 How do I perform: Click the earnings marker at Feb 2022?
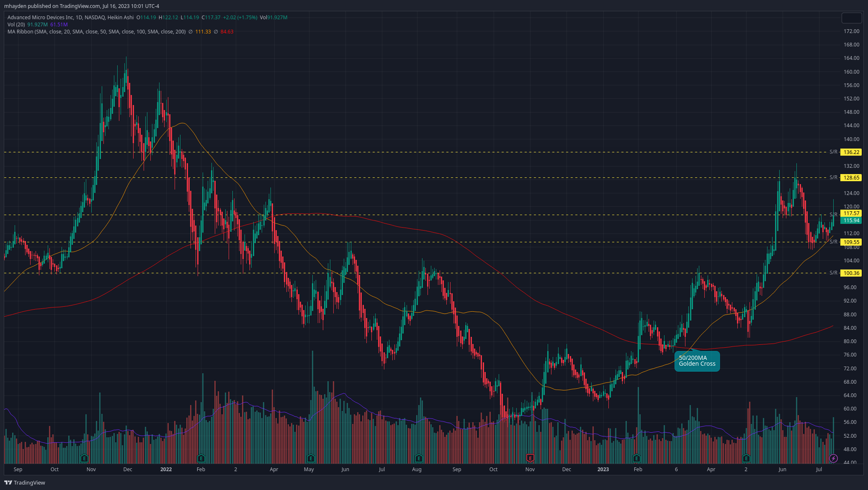coord(201,458)
